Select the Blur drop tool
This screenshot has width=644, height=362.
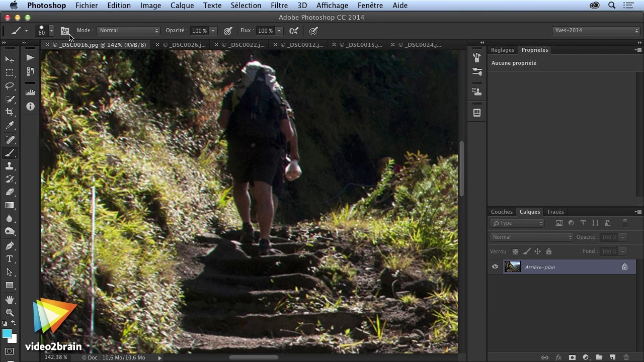[x=10, y=218]
